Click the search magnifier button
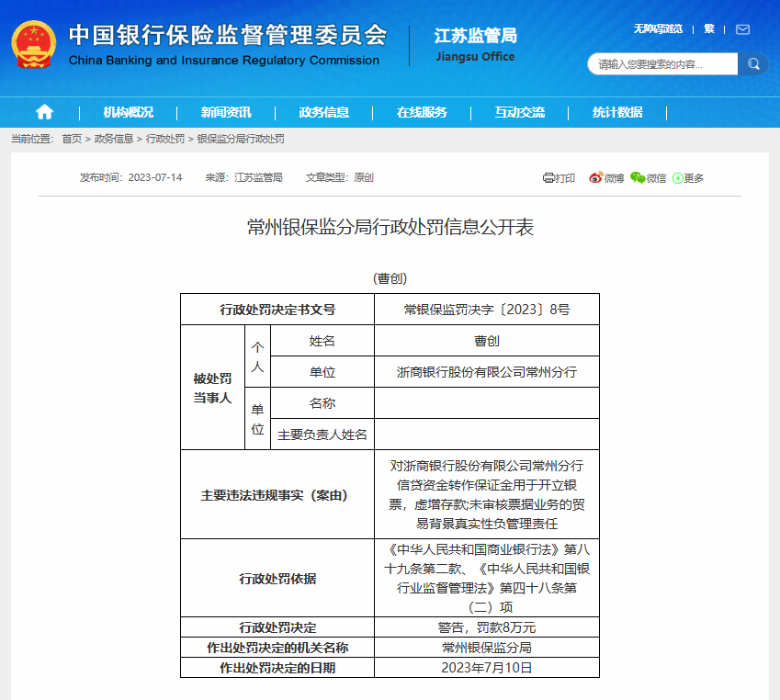 coord(753,64)
